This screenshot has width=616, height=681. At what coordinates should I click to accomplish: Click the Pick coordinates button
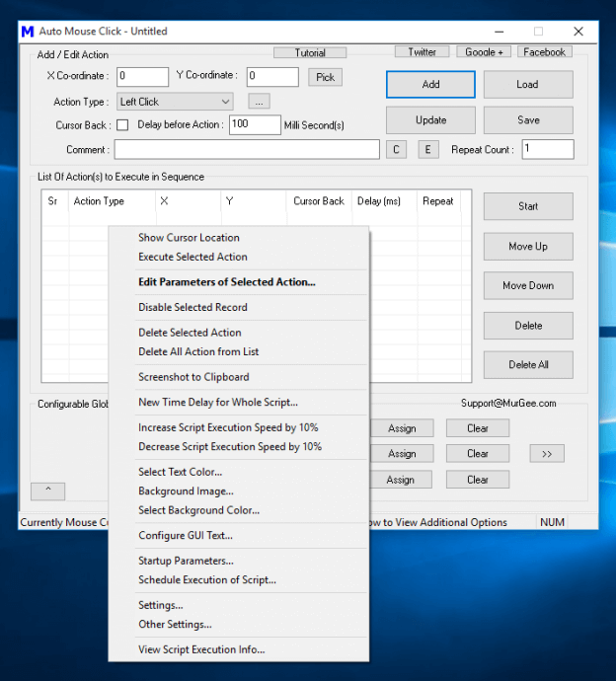[x=326, y=77]
